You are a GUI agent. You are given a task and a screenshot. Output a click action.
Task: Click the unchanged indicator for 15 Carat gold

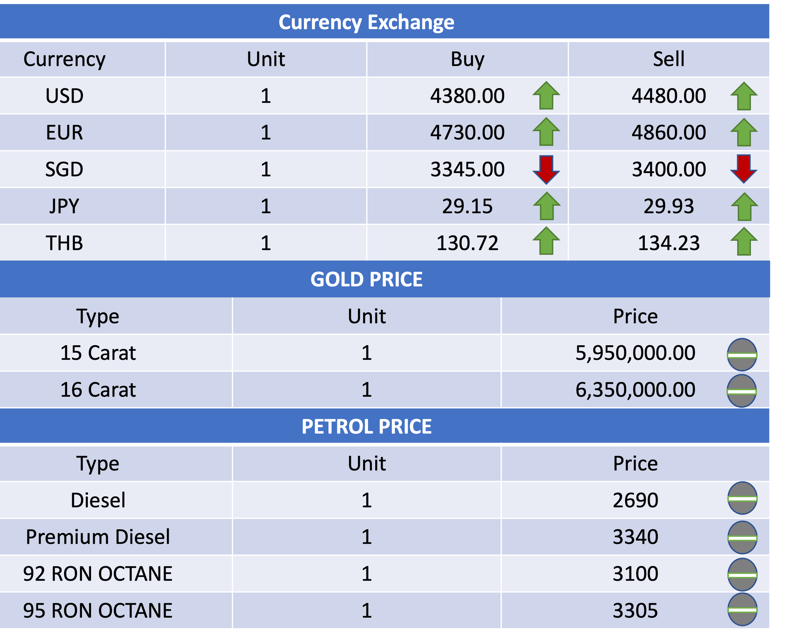[x=742, y=353]
